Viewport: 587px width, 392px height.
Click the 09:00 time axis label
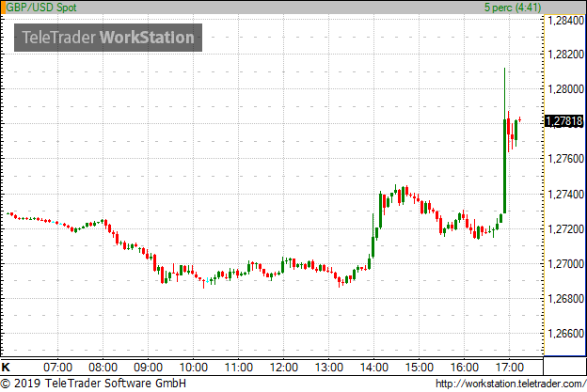(149, 368)
